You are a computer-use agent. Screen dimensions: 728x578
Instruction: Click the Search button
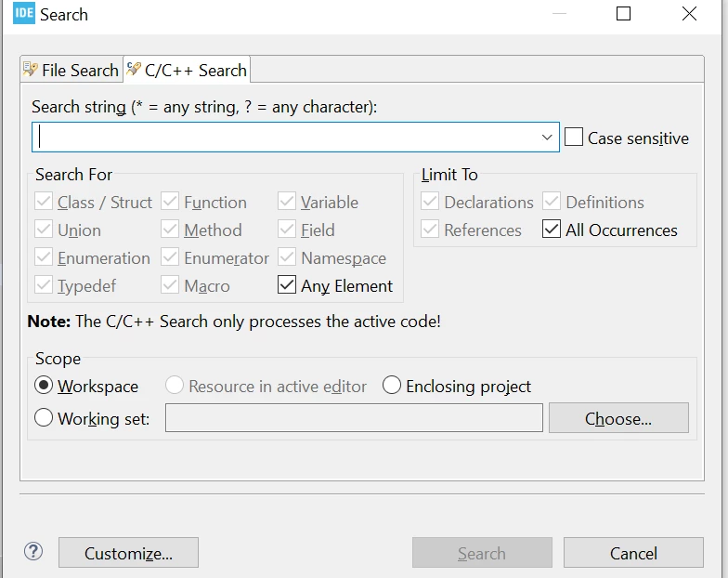pos(482,552)
